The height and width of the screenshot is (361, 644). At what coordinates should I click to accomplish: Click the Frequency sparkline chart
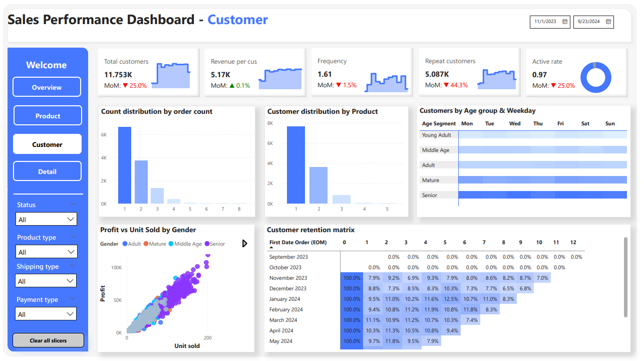coord(387,82)
